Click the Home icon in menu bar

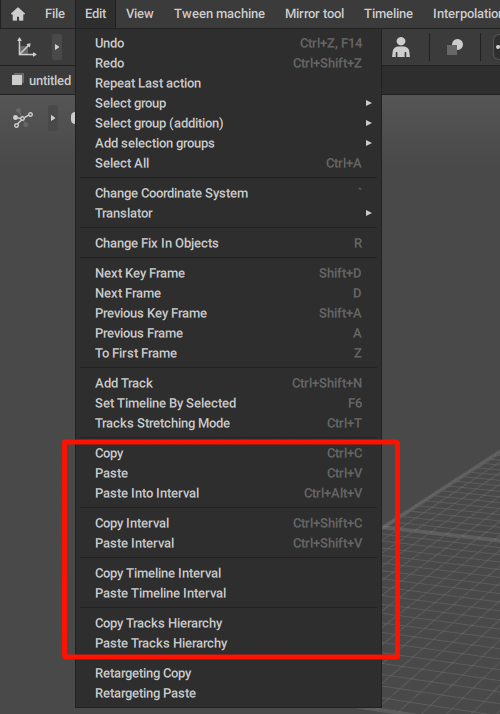coord(18,14)
